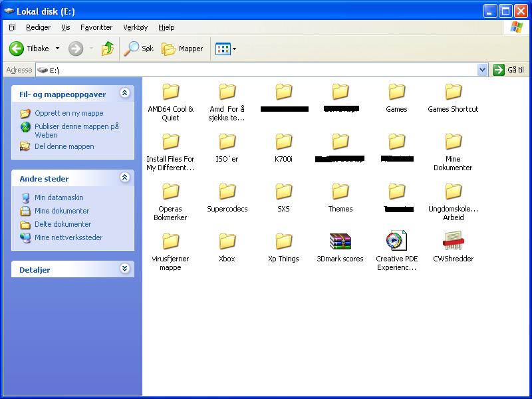
Task: Click the Min datamaskin link
Action: tap(59, 198)
